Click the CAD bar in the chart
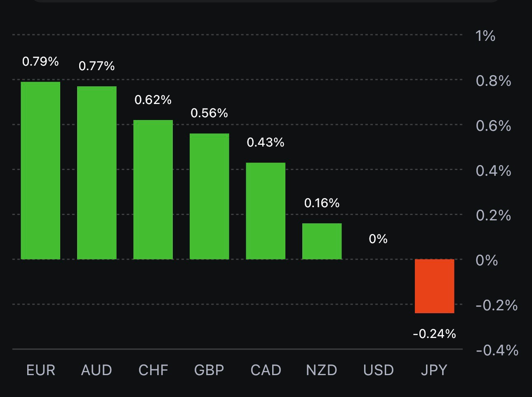 (266, 211)
